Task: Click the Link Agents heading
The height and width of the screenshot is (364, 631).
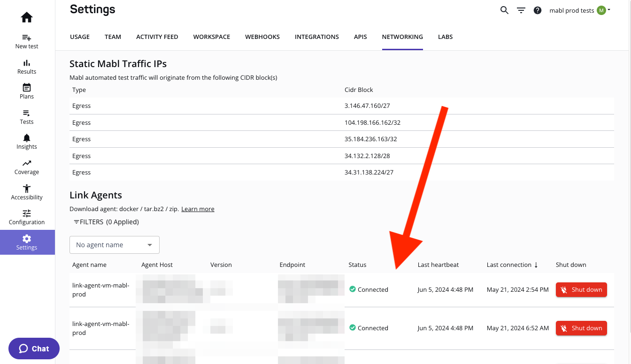Action: tap(96, 195)
